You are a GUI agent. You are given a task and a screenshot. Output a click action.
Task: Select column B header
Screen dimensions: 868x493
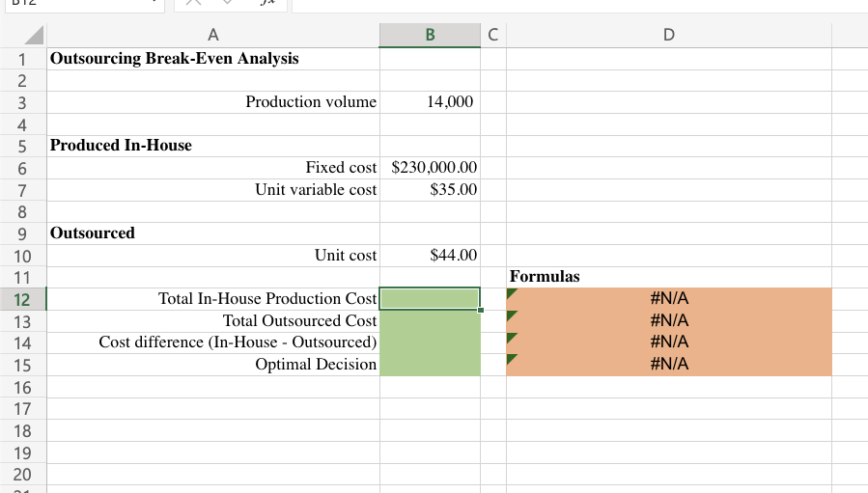point(430,35)
